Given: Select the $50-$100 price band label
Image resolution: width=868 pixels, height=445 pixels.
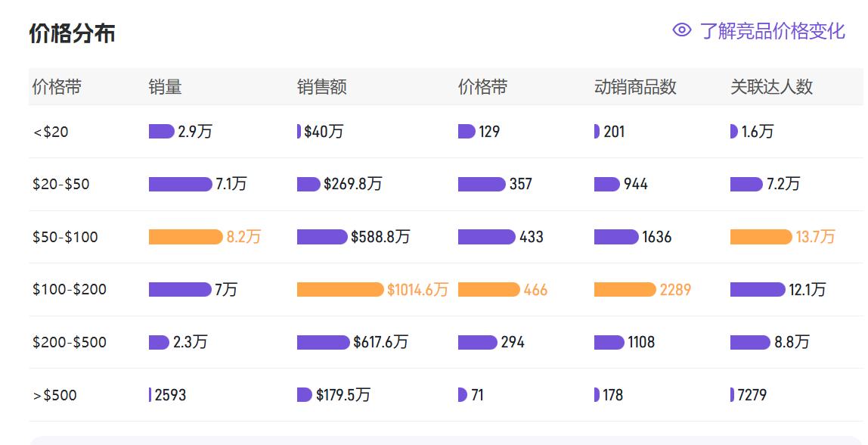Looking at the screenshot, I should 65,237.
